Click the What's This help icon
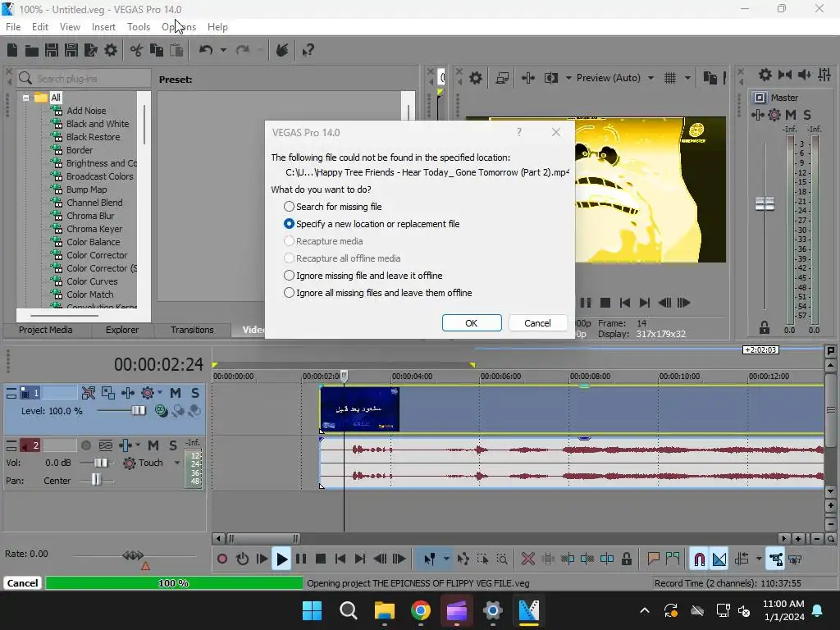This screenshot has width=840, height=630. 308,50
